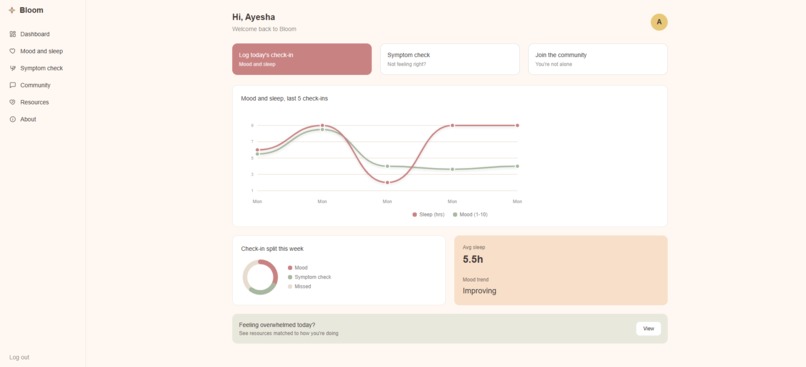Click the View button in overwhelmed banner
The image size is (806, 367).
pyautogui.click(x=648, y=328)
